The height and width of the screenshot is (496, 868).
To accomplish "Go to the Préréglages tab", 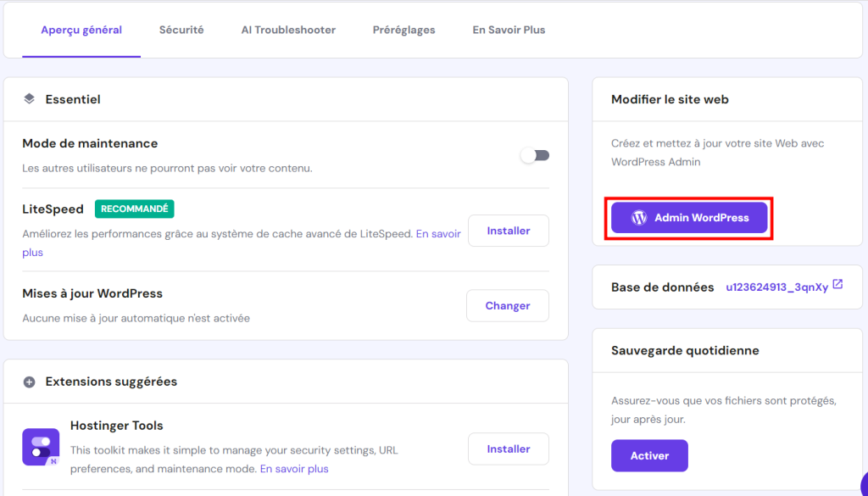I will [x=403, y=30].
